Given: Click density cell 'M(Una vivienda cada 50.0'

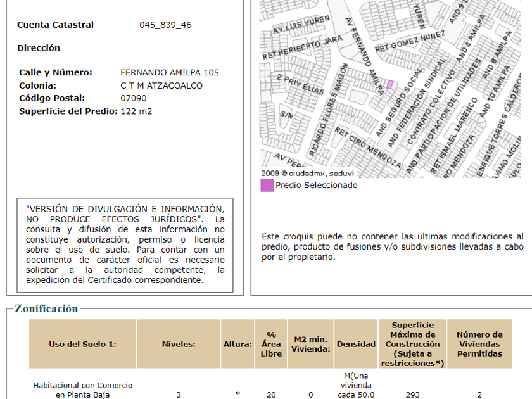Looking at the screenshot, I should pos(356,386).
